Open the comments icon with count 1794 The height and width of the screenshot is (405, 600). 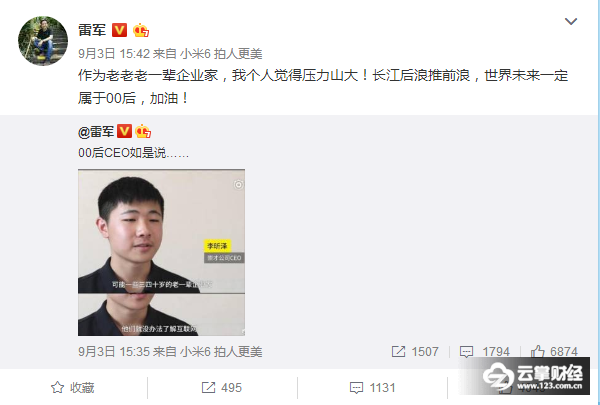tap(484, 351)
